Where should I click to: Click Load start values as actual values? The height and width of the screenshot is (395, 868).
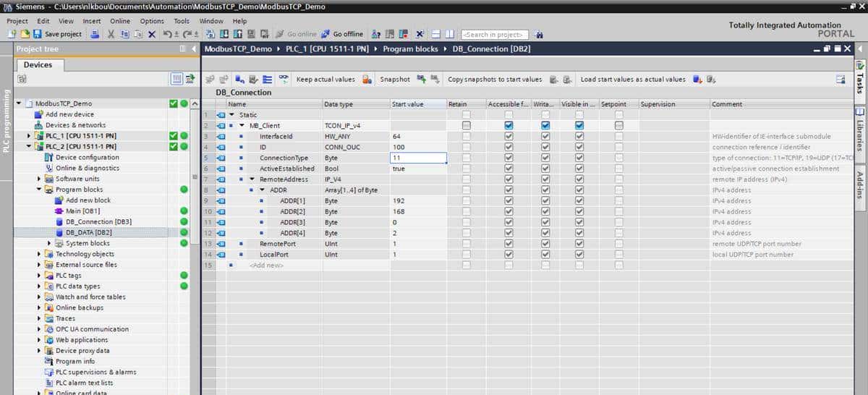[632, 80]
